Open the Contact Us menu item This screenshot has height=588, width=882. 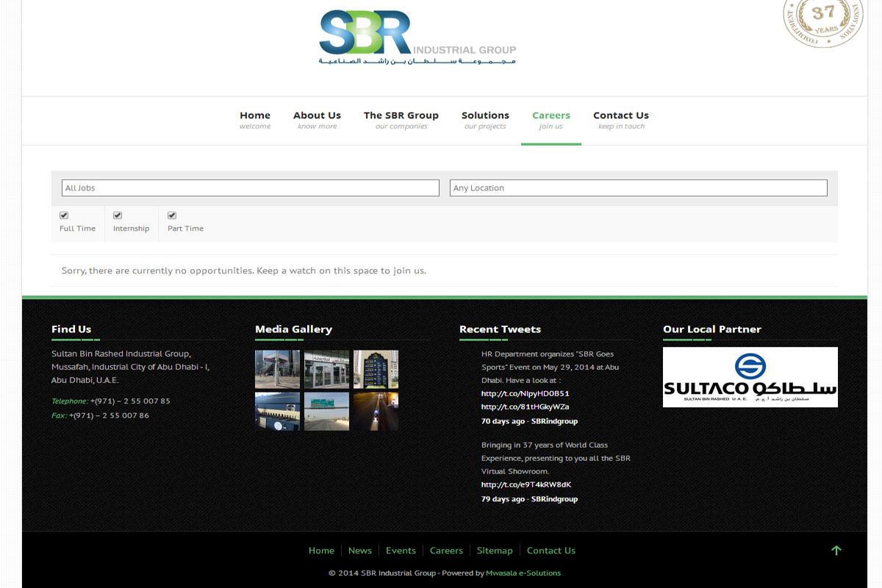coord(621,121)
